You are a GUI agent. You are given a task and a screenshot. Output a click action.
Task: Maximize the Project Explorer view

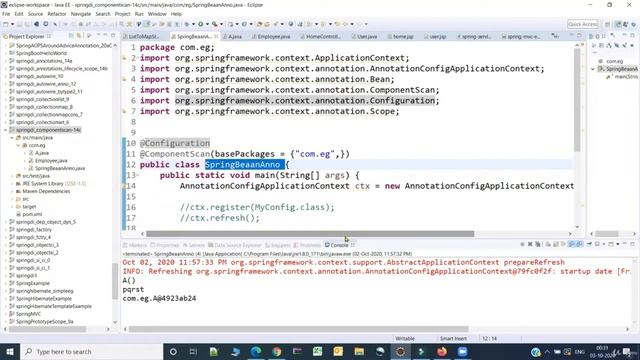click(113, 36)
